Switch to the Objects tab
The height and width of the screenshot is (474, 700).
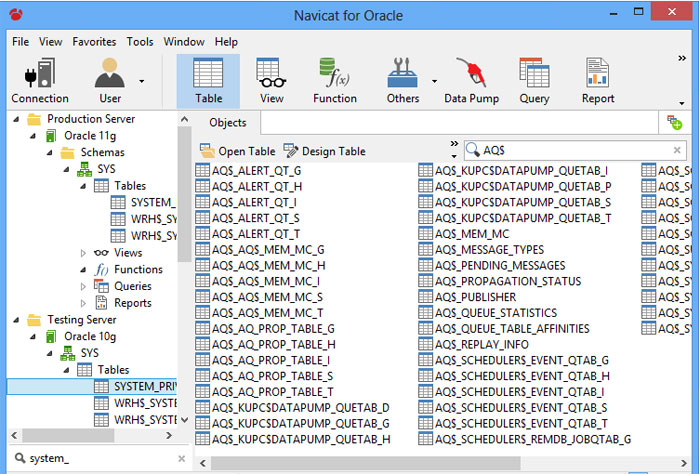[228, 123]
